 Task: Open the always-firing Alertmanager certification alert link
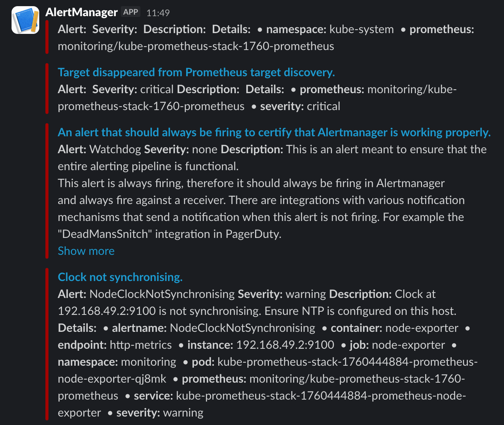click(x=274, y=132)
